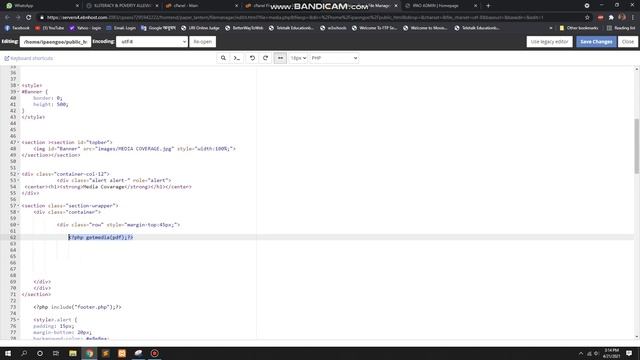Click the Re-open button

point(202,42)
